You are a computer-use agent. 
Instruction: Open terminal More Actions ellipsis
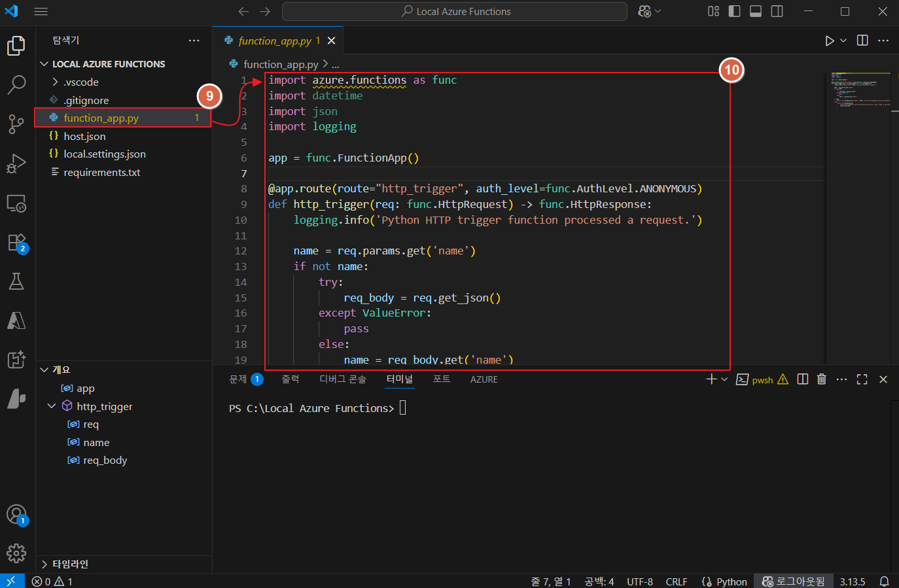(x=842, y=379)
